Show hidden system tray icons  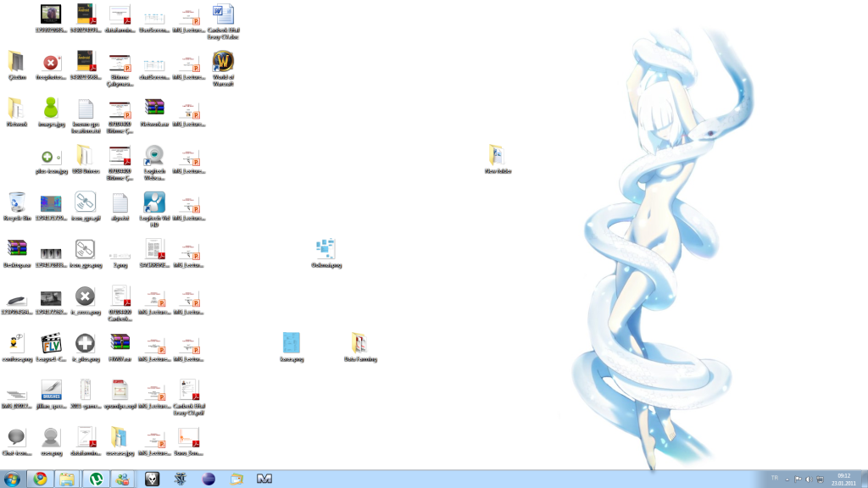click(x=787, y=479)
